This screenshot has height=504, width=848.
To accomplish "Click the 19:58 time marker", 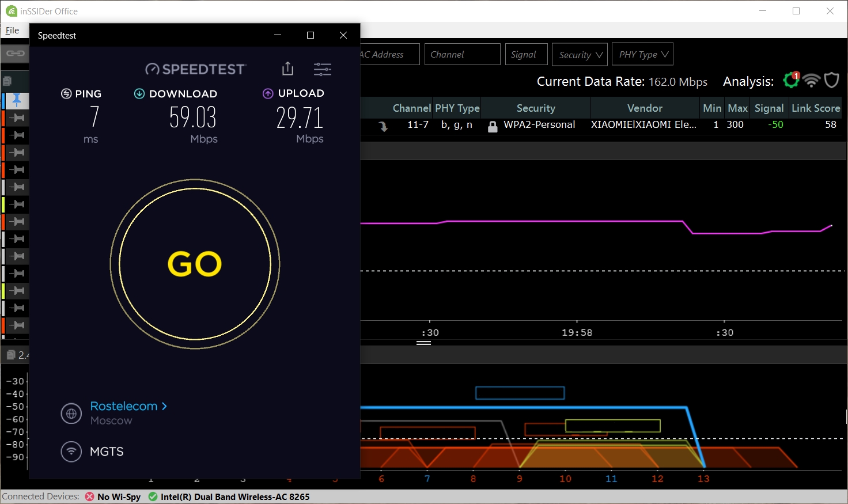I will coord(577,332).
